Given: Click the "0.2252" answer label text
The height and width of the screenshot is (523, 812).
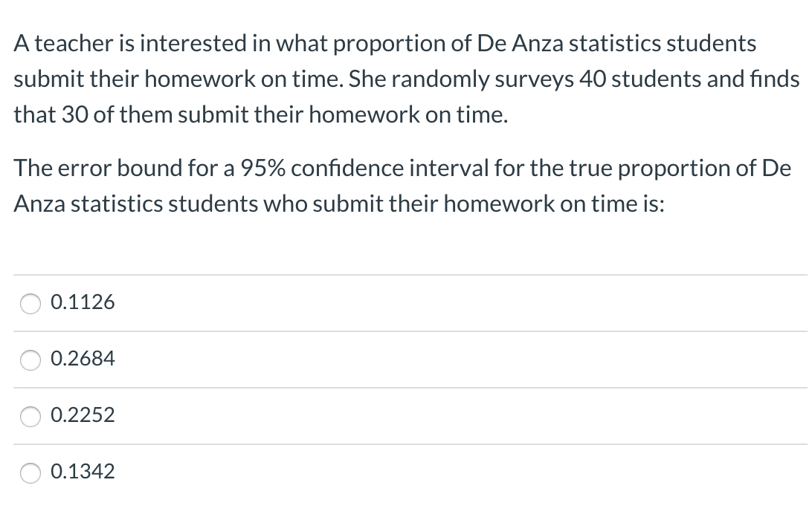Looking at the screenshot, I should (83, 415).
